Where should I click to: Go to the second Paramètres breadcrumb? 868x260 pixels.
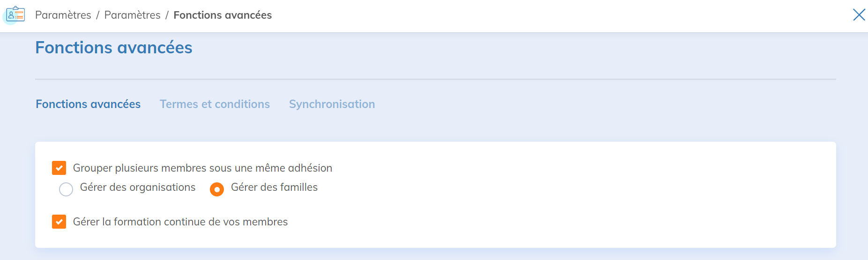(x=132, y=15)
